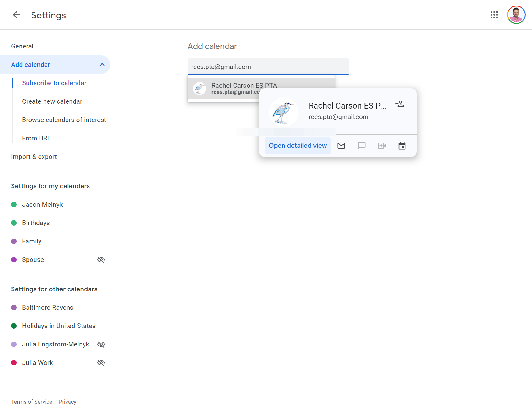The width and height of the screenshot is (532, 409).
Task: Go back using the arrow icon
Action: pyautogui.click(x=17, y=15)
